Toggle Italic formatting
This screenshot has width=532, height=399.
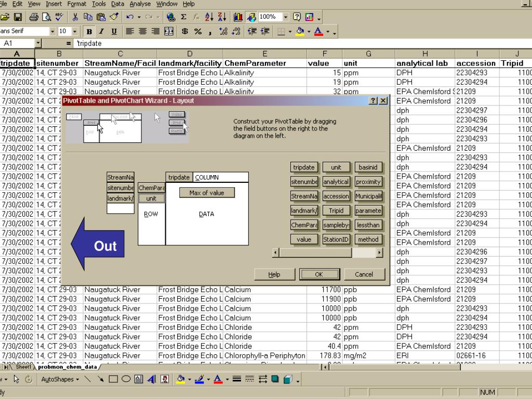(x=101, y=32)
